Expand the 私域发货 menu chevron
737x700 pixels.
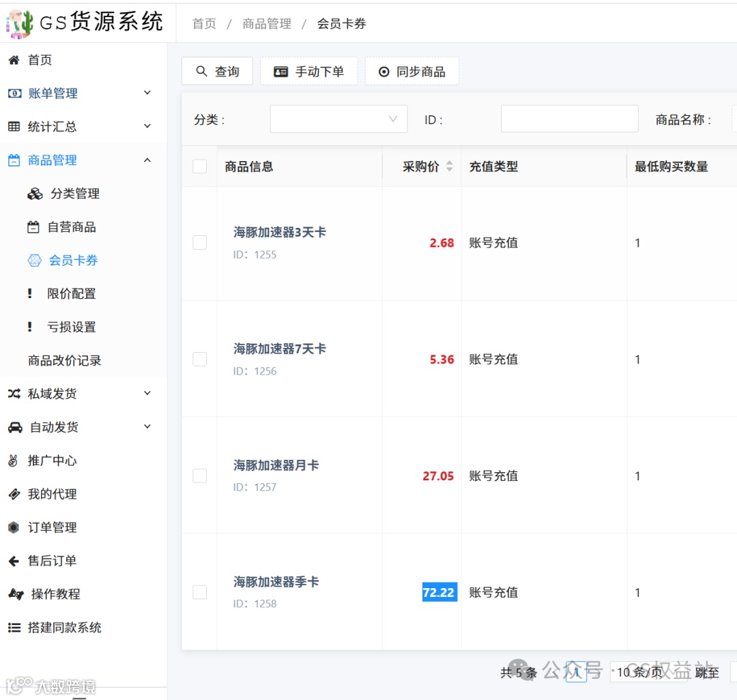[x=147, y=393]
